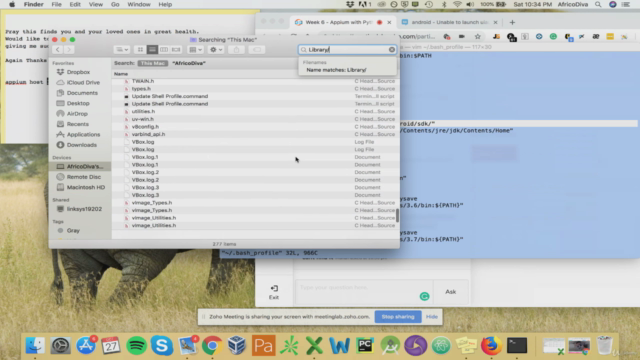
Task: Open Applications in Finder sidebar
Action: (83, 134)
